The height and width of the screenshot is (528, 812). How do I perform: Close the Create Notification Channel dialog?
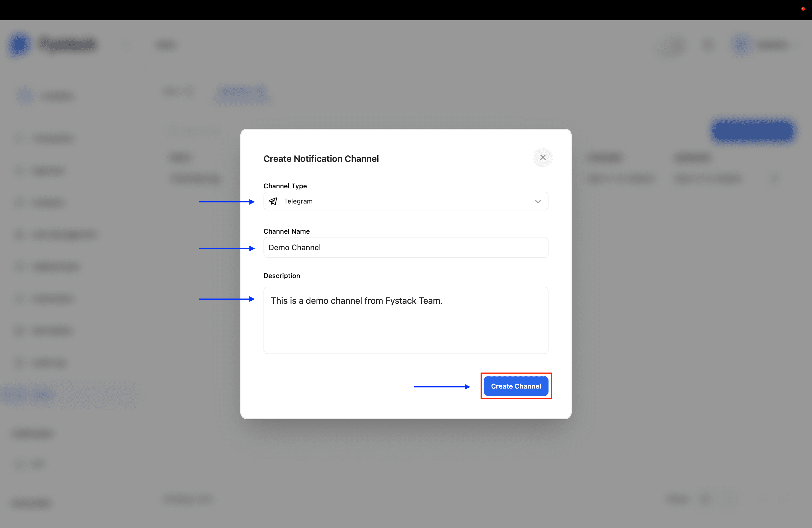[542, 157]
